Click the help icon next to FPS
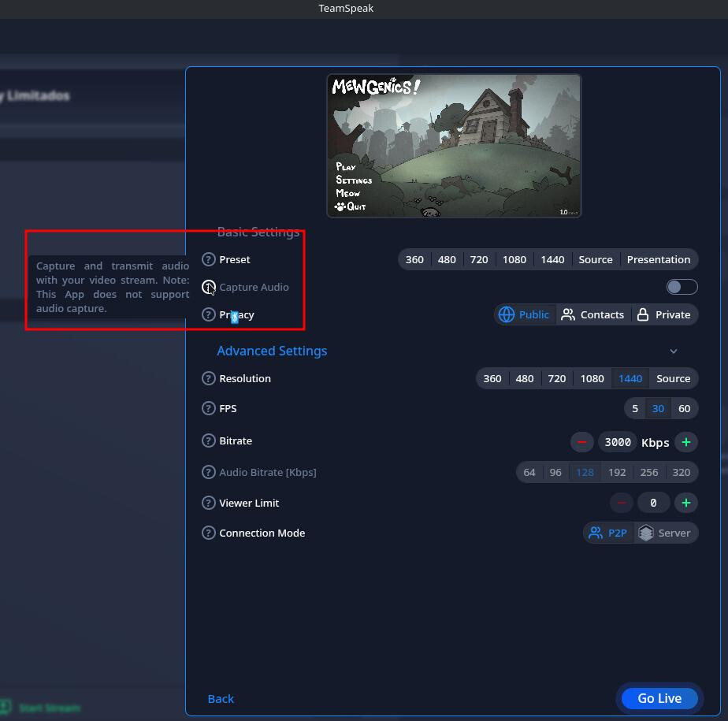Screen dimensions: 728x721 209,408
